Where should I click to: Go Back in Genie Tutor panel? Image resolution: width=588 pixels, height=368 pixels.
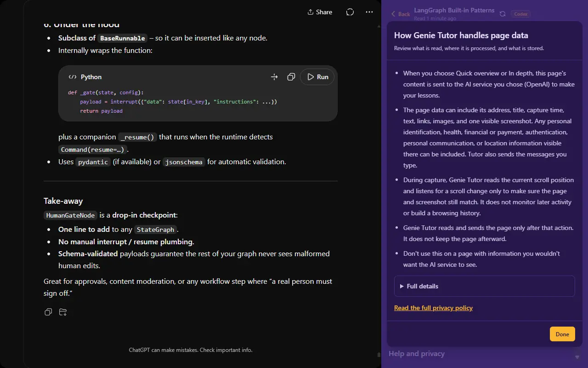pyautogui.click(x=401, y=14)
